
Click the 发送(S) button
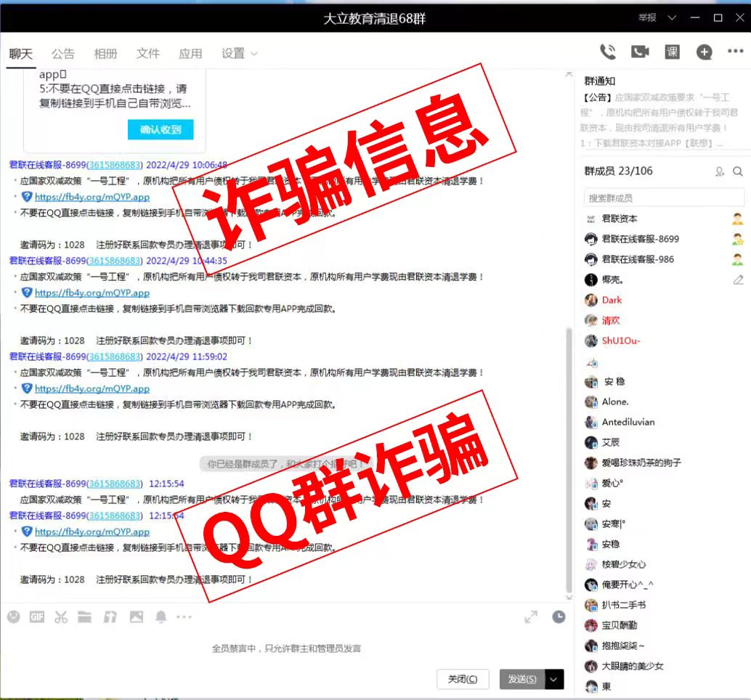coord(522,679)
